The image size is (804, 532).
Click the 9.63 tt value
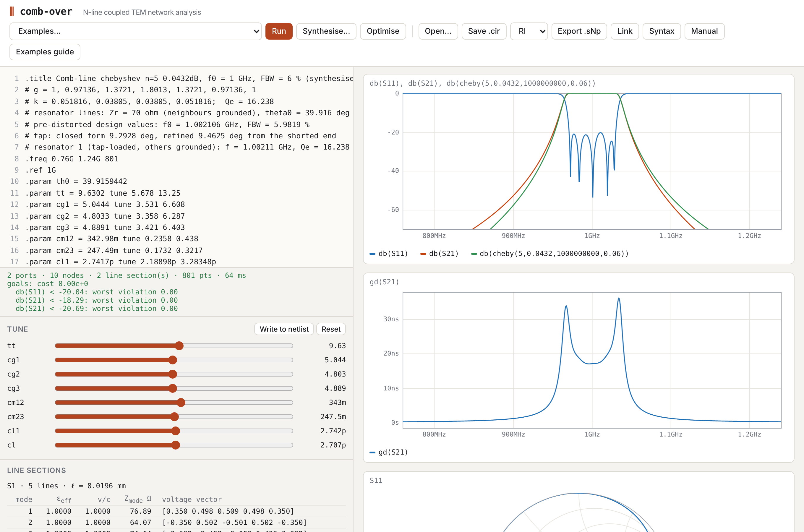click(x=337, y=346)
